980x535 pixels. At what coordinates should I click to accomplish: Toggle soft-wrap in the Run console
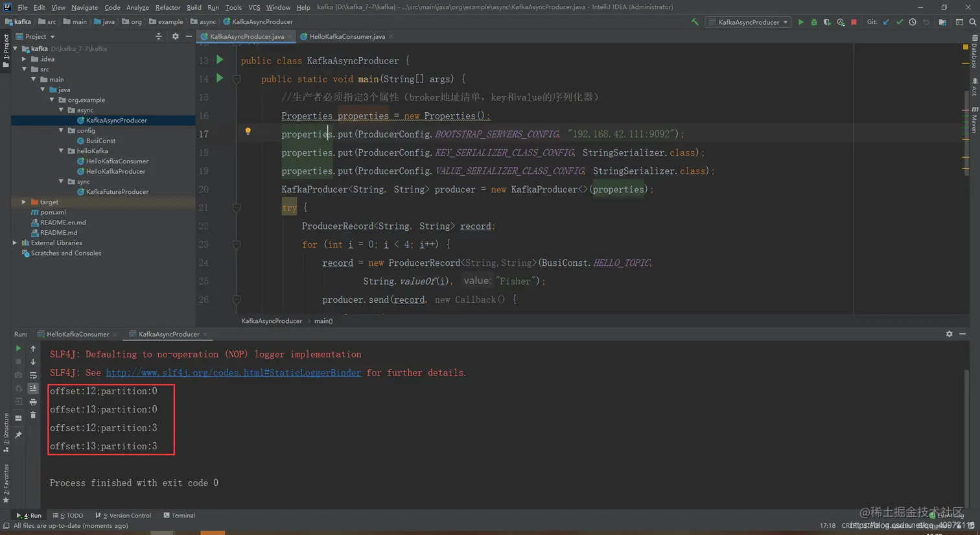click(33, 375)
